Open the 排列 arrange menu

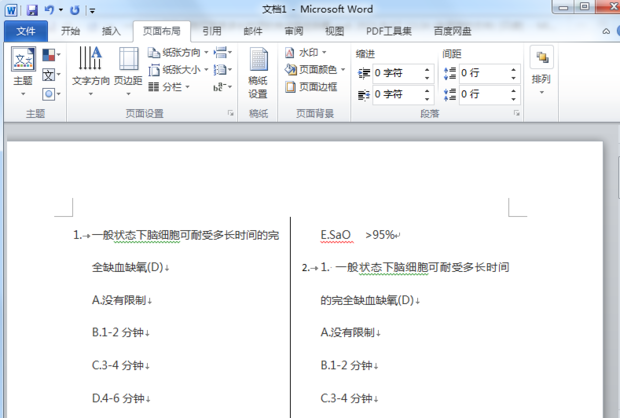pos(541,71)
